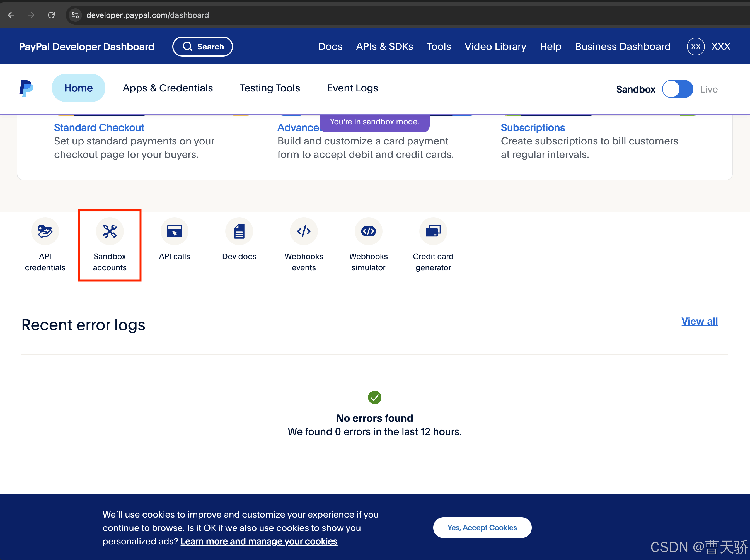The height and width of the screenshot is (560, 750).
Task: Switch to Apps & Credentials tab
Action: [167, 88]
